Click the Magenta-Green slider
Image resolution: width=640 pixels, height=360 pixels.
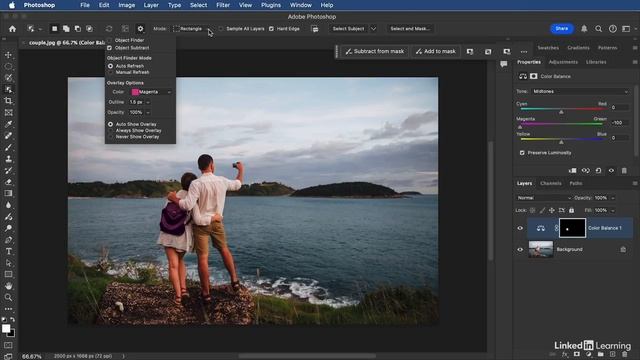pos(562,124)
